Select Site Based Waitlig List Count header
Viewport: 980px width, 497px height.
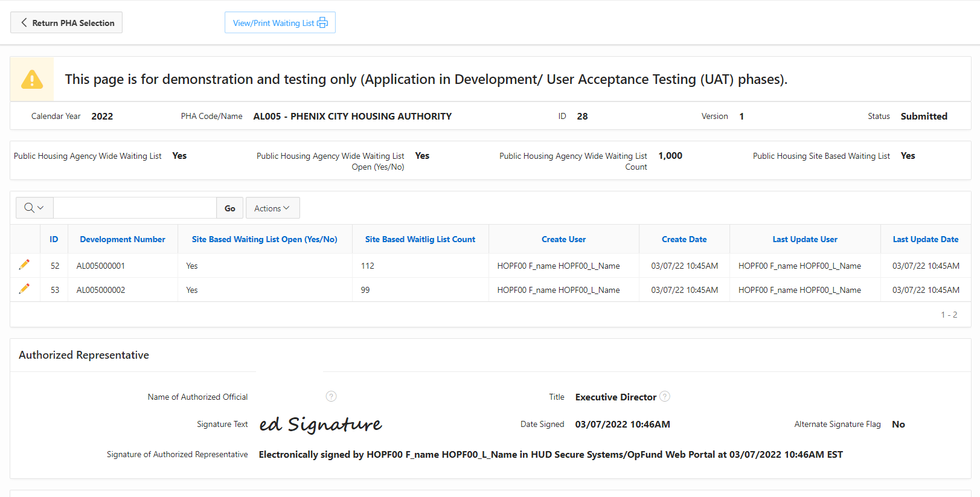pyautogui.click(x=420, y=239)
